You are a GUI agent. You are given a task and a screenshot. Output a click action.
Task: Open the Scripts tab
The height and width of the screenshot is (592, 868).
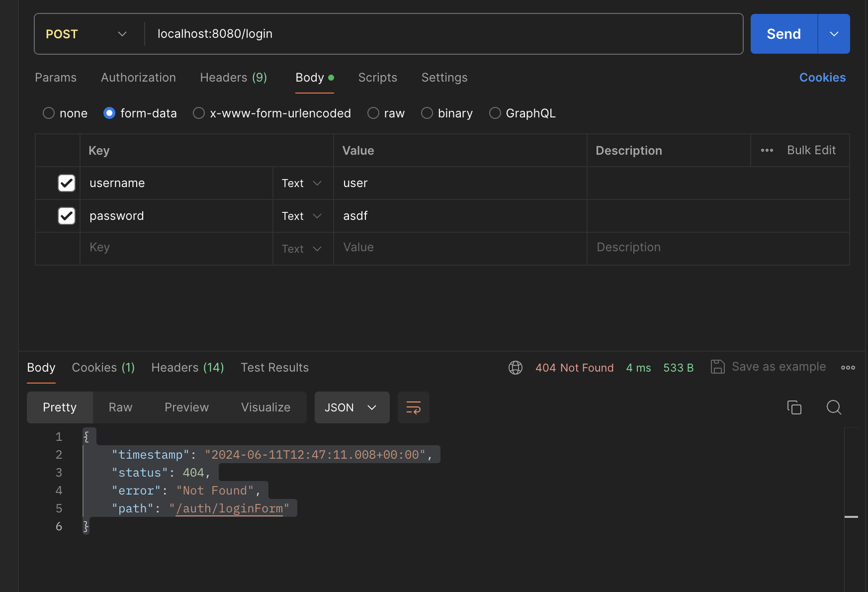coord(378,78)
